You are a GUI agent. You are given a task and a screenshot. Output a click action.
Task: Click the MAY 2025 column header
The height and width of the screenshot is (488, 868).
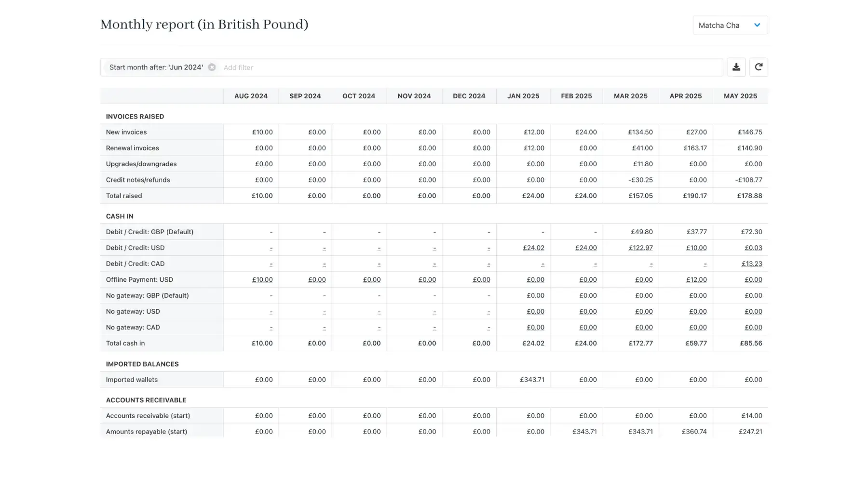740,96
